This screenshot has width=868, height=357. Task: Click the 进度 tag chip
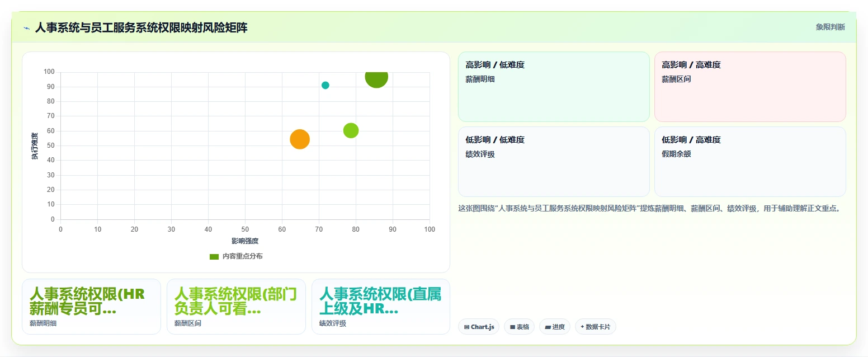point(555,327)
